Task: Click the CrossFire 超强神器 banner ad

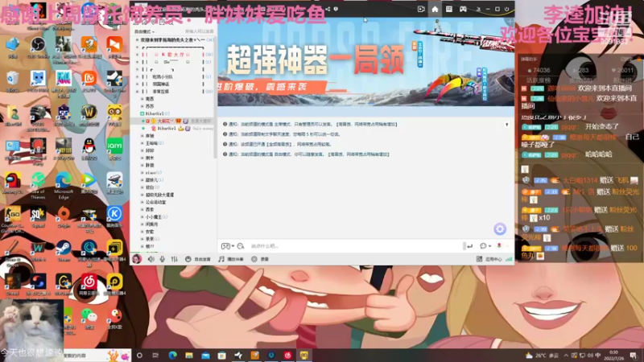Action: pos(366,62)
